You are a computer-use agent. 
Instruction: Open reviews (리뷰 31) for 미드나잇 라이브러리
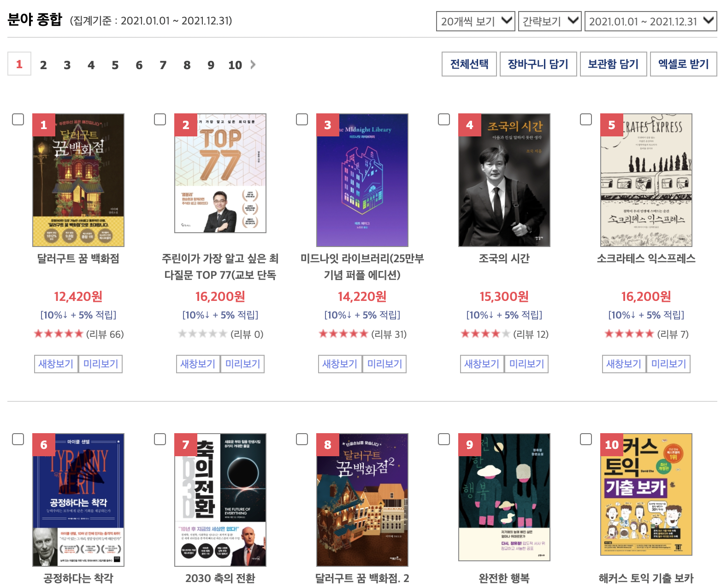[x=389, y=334]
